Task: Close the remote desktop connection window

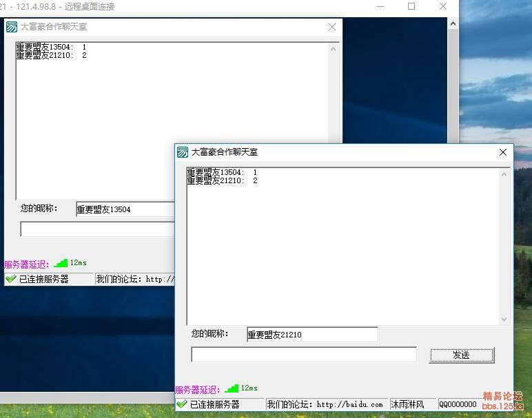Action: coord(443,6)
